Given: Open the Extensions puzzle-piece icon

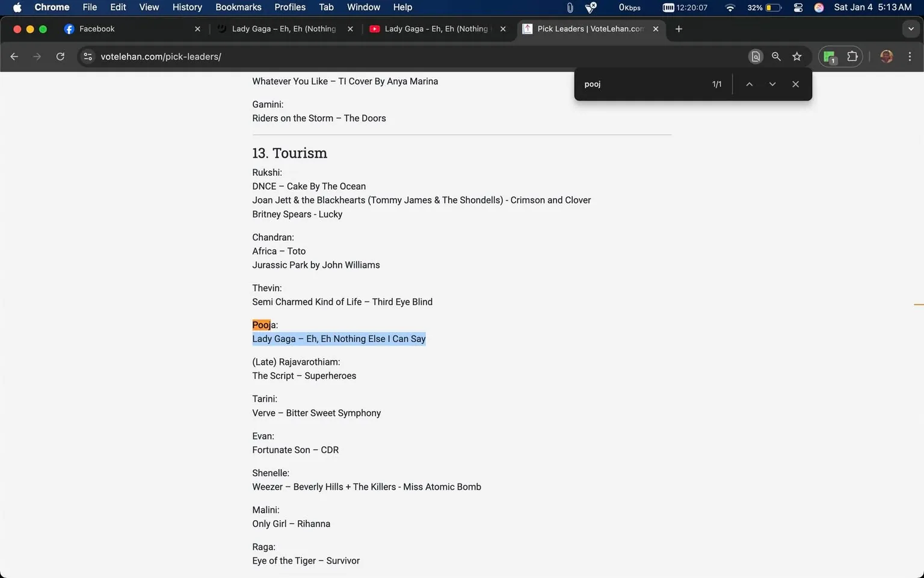Looking at the screenshot, I should [x=852, y=56].
